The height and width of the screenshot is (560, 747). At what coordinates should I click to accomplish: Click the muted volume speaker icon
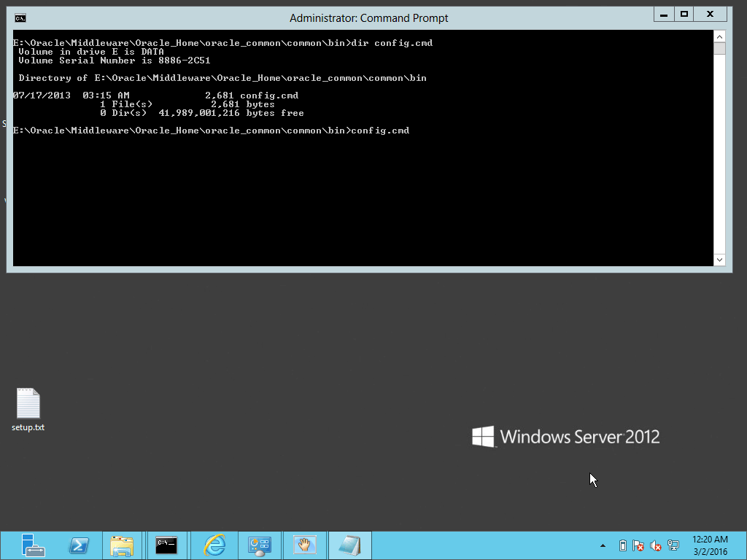click(x=655, y=545)
